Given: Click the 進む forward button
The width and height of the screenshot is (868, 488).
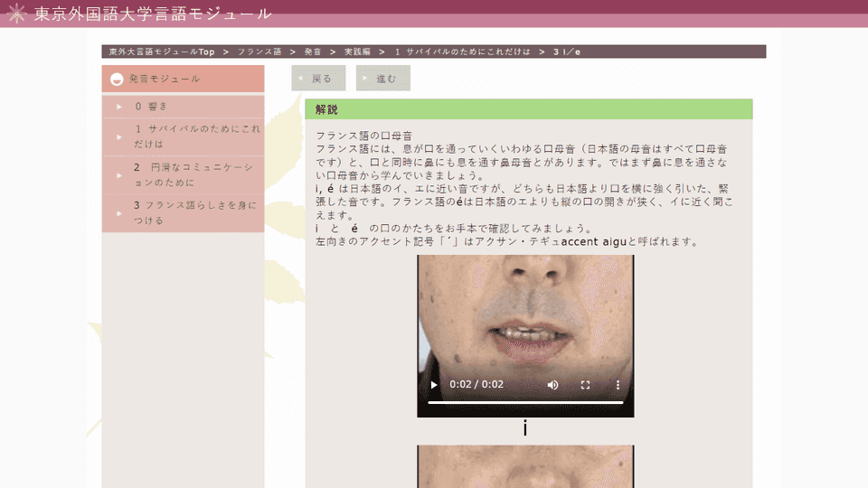Looking at the screenshot, I should [383, 78].
